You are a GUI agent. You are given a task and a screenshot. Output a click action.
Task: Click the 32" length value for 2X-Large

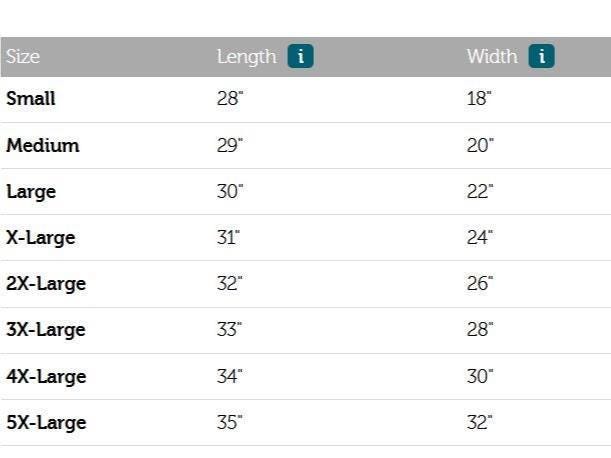tap(230, 283)
